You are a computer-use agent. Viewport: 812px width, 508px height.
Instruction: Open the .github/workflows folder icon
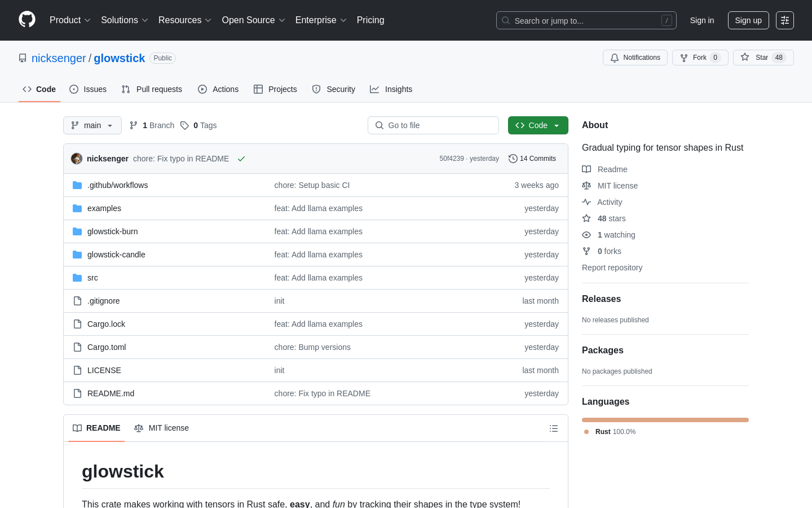click(77, 185)
